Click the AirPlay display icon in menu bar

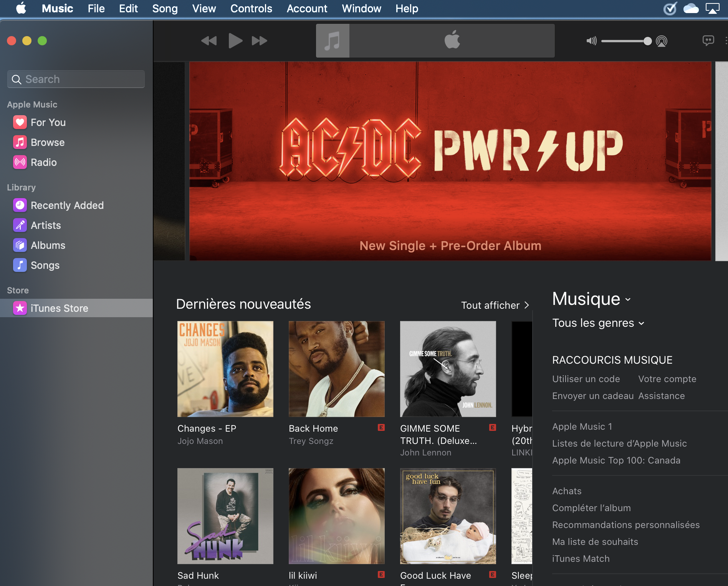713,8
